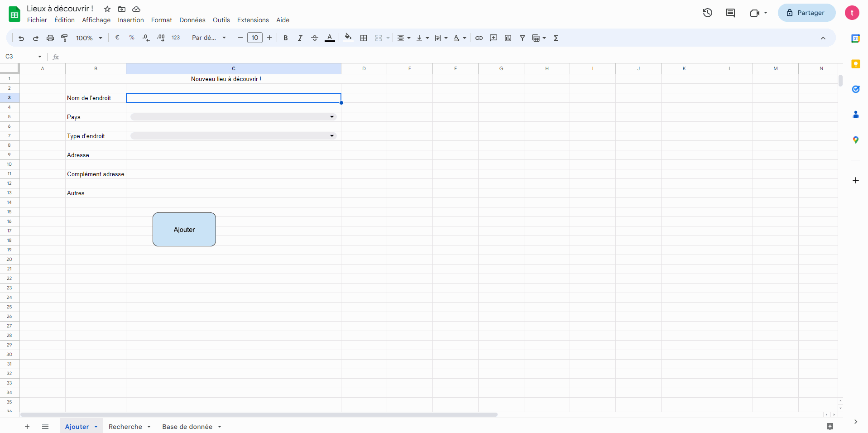The height and width of the screenshot is (433, 868).
Task: Open the Pays dropdown list
Action: click(332, 117)
